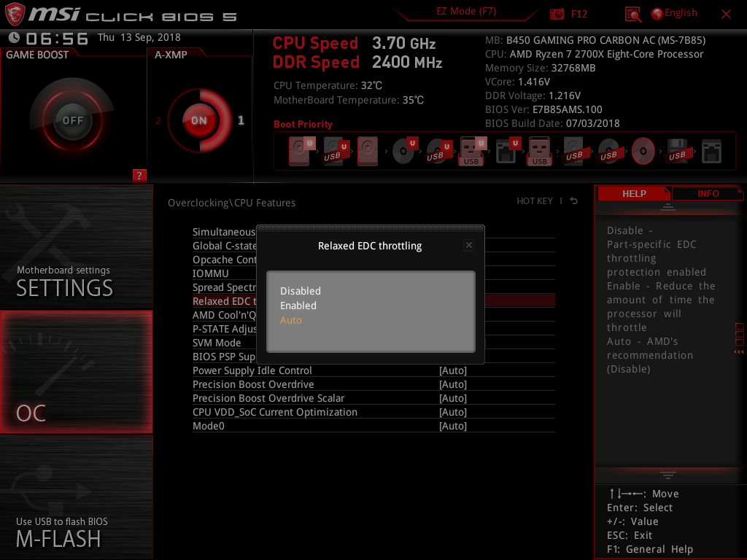Switch to the INFO tab
The width and height of the screenshot is (747, 560).
[708, 194]
